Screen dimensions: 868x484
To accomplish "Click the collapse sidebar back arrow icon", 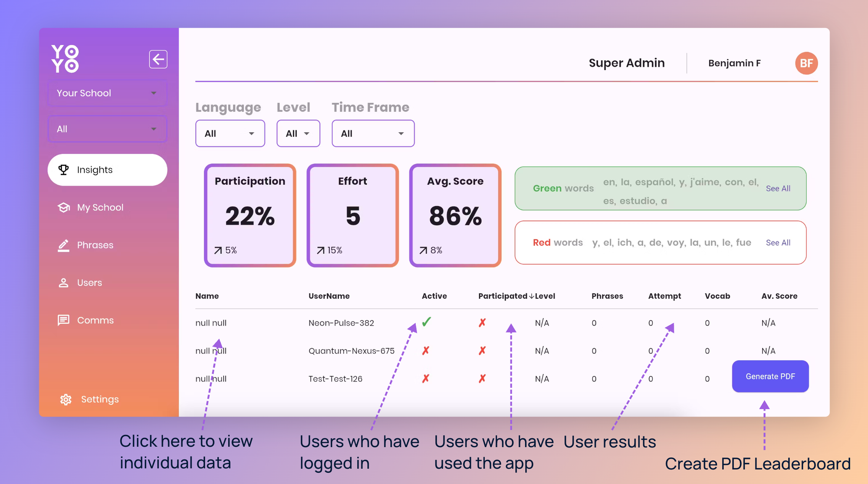I will pyautogui.click(x=158, y=59).
